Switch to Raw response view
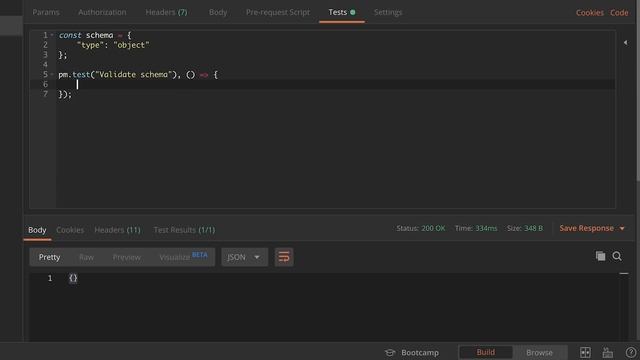The image size is (640, 360). tap(87, 257)
